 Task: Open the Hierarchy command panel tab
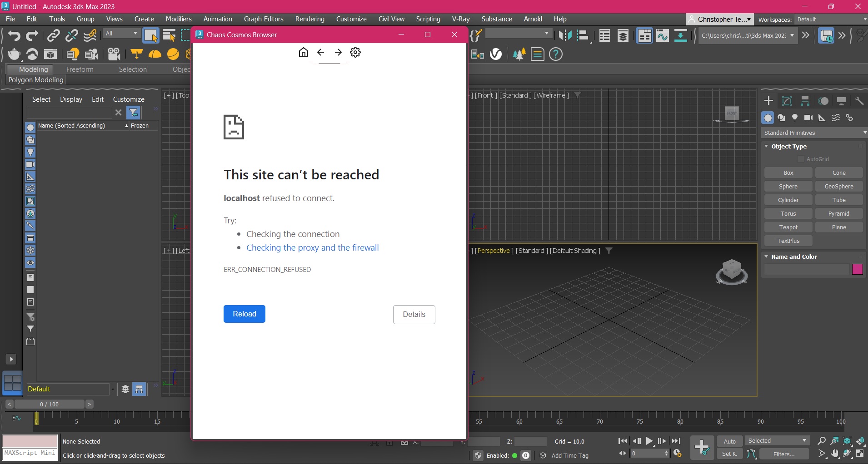point(805,101)
